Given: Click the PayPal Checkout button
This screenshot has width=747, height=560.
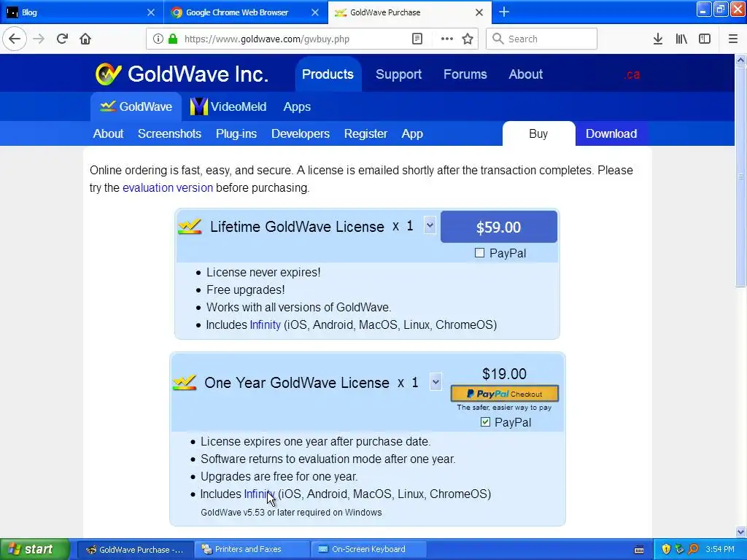Looking at the screenshot, I should click(505, 393).
